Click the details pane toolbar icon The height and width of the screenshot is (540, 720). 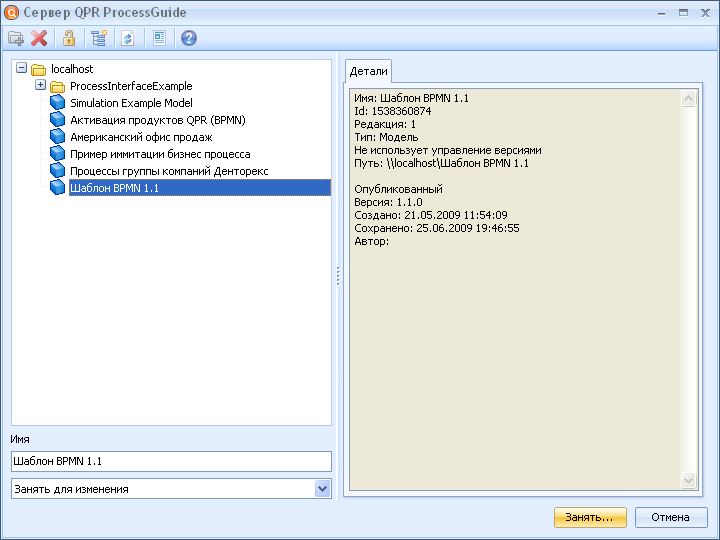(159, 38)
